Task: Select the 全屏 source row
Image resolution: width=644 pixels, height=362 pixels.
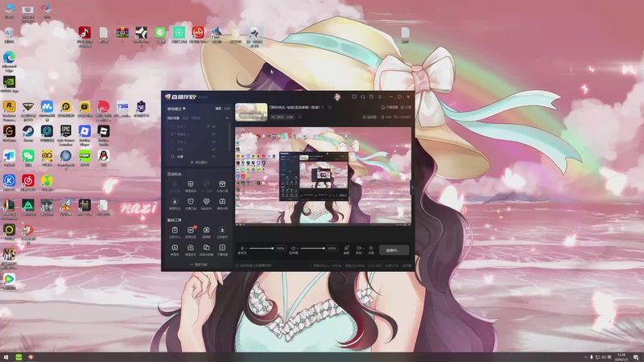Action: (x=197, y=156)
